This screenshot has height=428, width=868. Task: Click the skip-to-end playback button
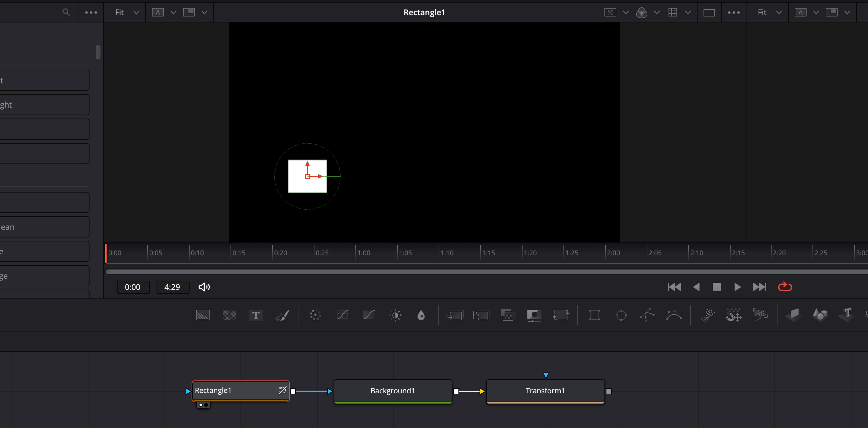[x=760, y=287]
